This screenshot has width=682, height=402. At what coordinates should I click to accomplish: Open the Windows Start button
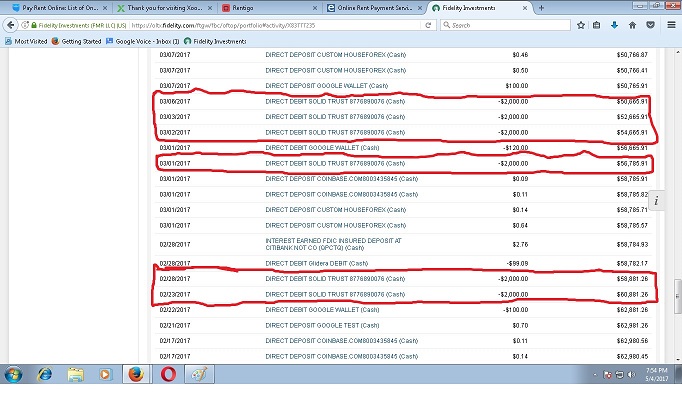point(13,374)
